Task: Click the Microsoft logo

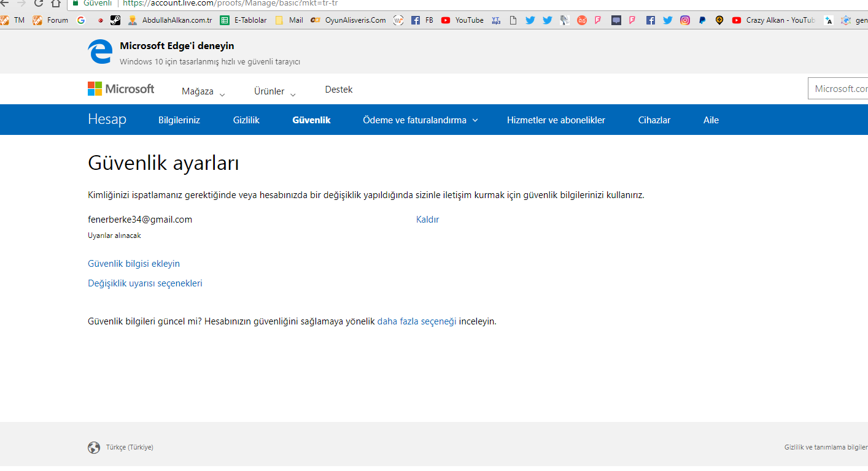Action: (121, 89)
